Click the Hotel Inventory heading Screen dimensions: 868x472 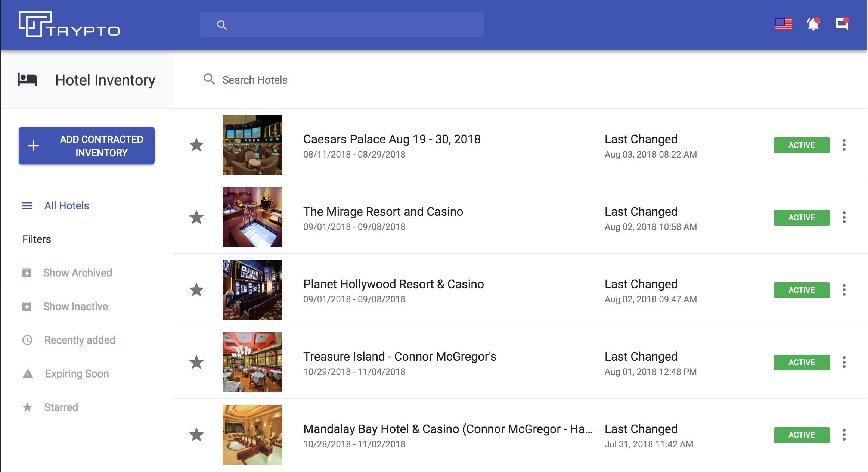(105, 80)
